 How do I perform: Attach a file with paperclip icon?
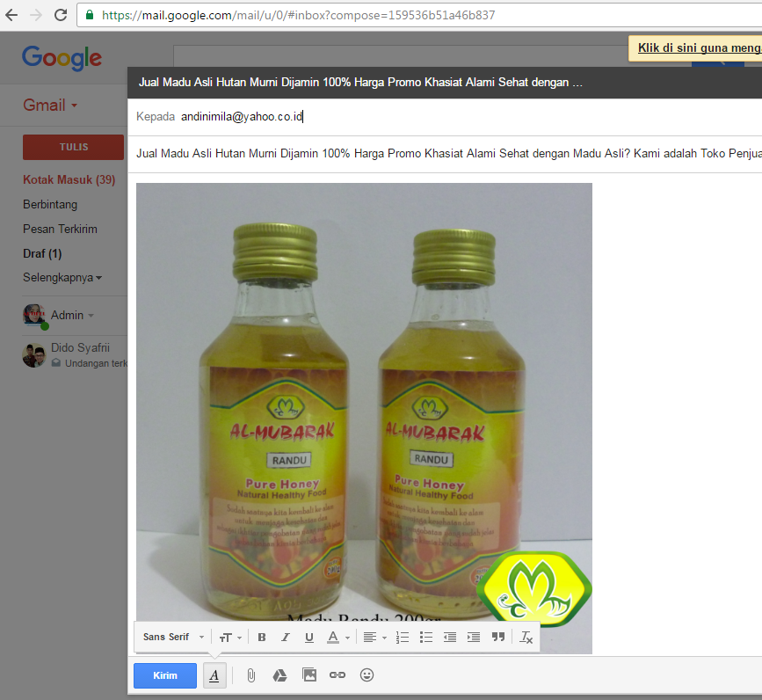point(250,675)
